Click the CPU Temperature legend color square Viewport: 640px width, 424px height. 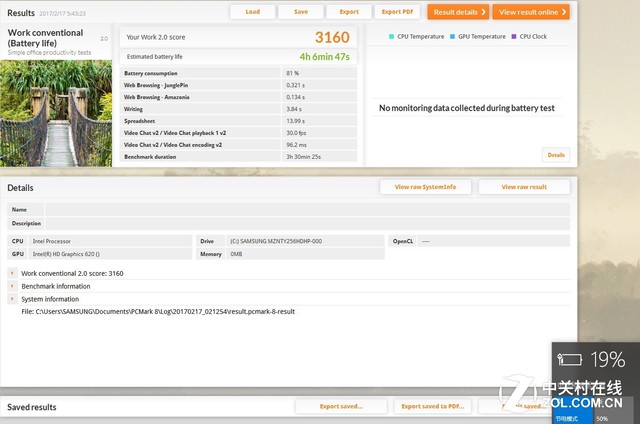tap(391, 36)
